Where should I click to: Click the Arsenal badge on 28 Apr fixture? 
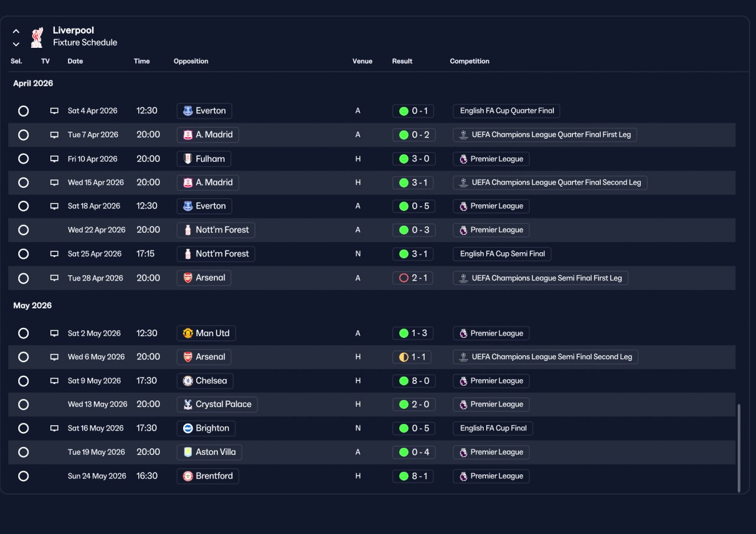pos(188,278)
